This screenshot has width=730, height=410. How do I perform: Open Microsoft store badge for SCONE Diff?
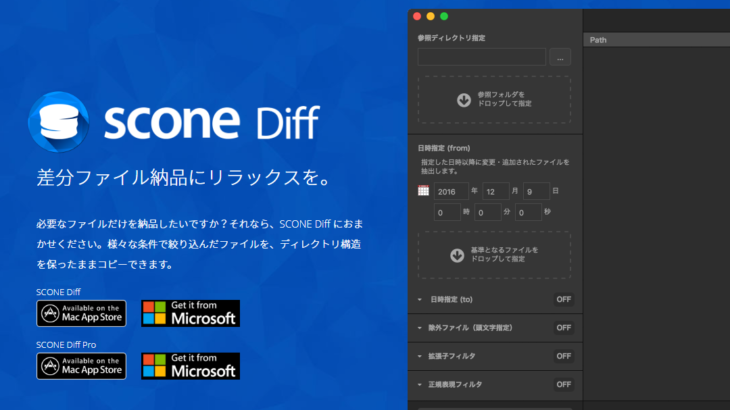[x=190, y=313]
